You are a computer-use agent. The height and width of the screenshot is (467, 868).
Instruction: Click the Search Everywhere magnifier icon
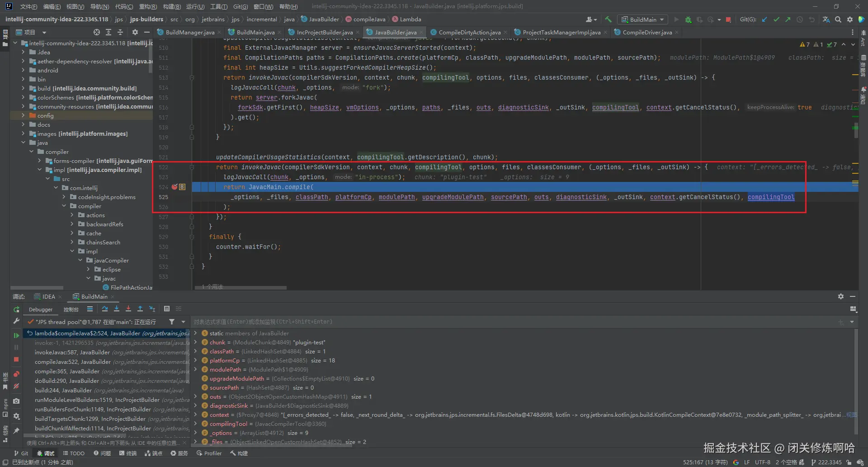point(838,19)
